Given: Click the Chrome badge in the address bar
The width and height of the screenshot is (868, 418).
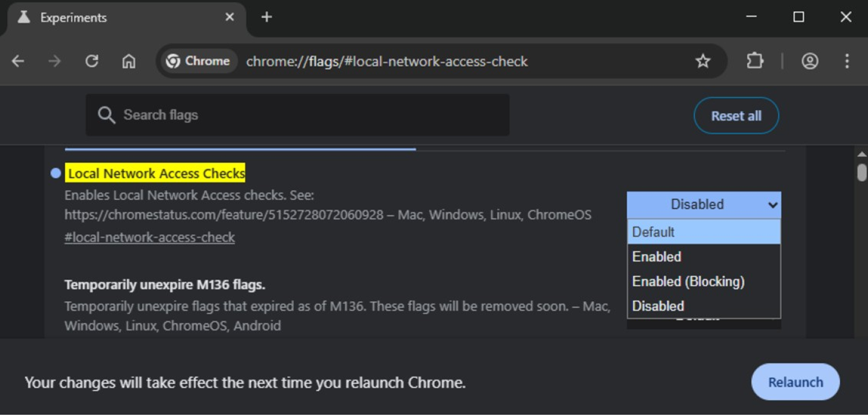Looking at the screenshot, I should (x=198, y=61).
